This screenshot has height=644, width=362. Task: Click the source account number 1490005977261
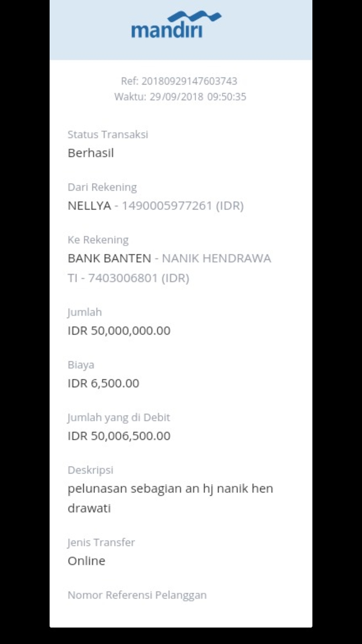point(167,206)
